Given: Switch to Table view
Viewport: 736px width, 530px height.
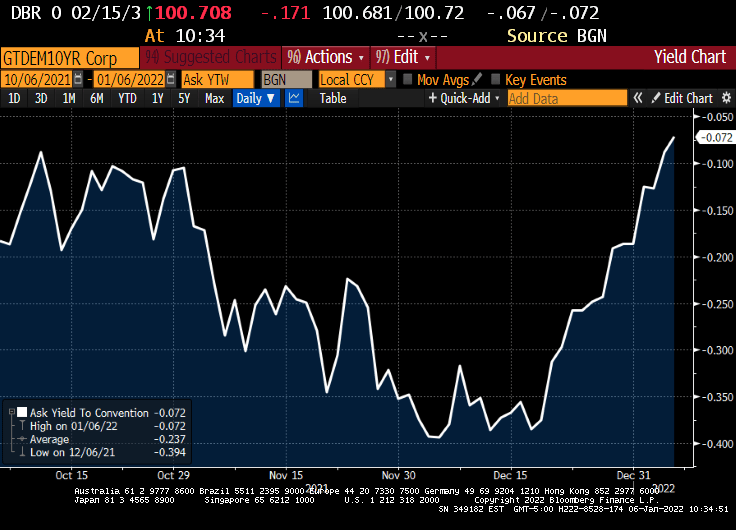Looking at the screenshot, I should (x=333, y=98).
